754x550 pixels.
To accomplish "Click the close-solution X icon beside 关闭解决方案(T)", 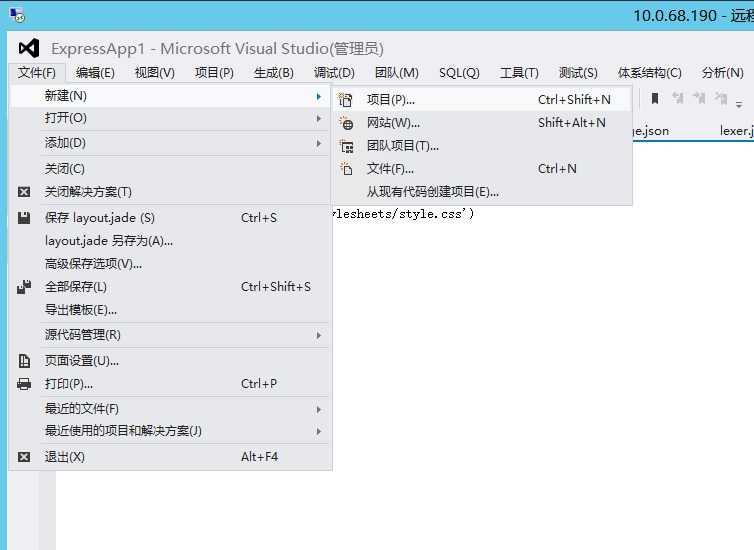I will [x=24, y=192].
